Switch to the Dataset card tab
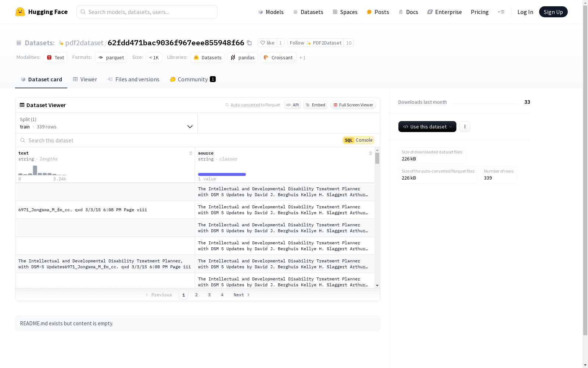The image size is (588, 368). (41, 79)
